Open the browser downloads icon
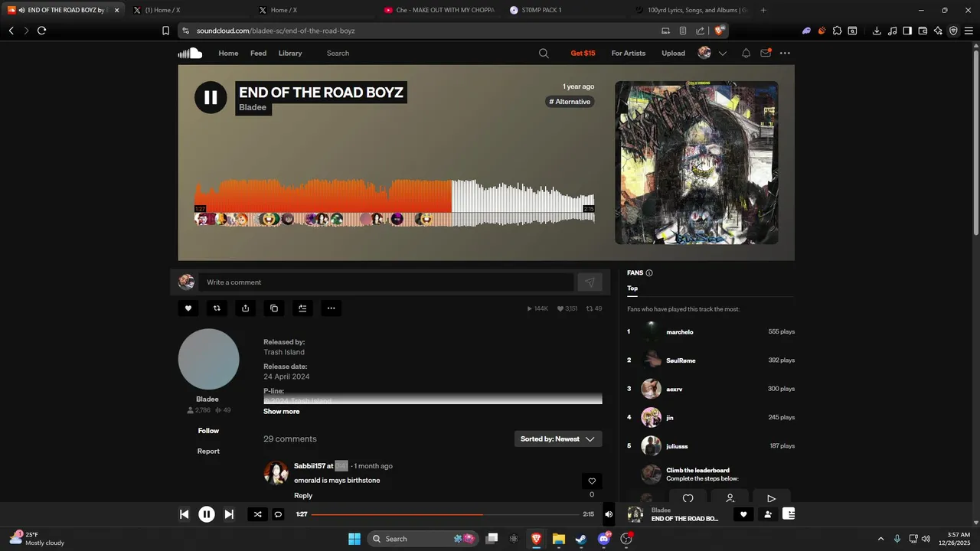Viewport: 980px width, 551px height. click(x=877, y=31)
